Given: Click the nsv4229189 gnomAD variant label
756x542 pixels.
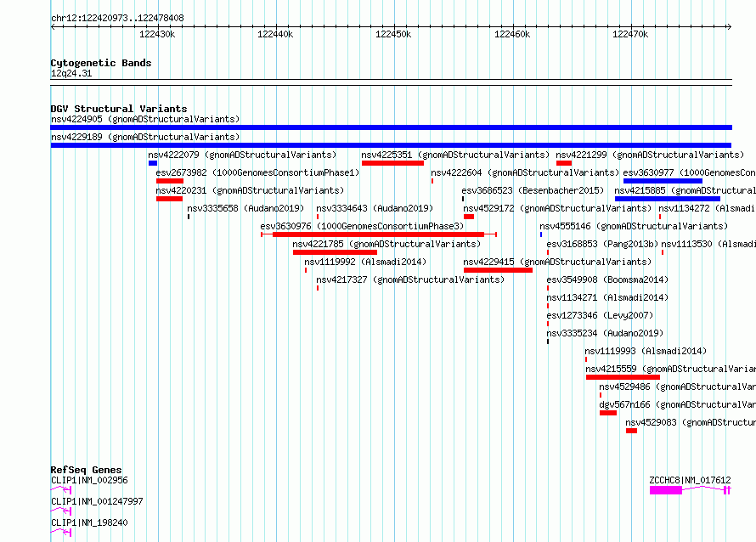Looking at the screenshot, I should coord(145,137).
